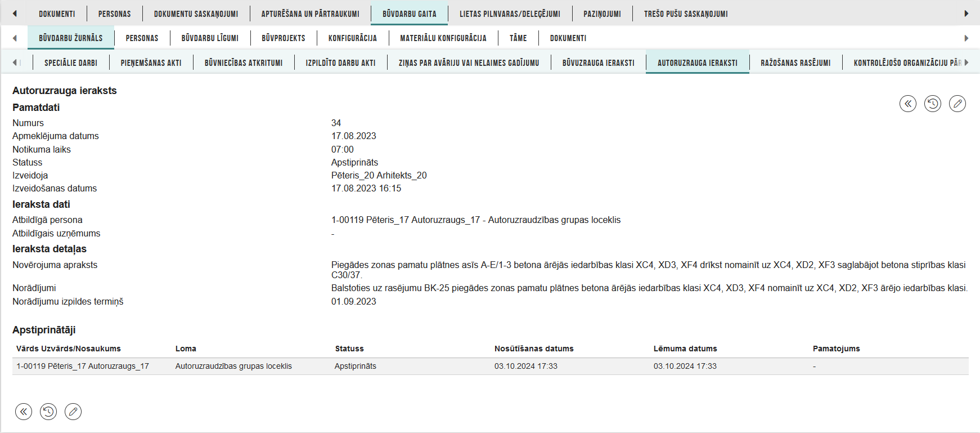Viewport: 980px width, 433px height.
Task: Click the Vārds Uzvārds/Nosaukums column header
Action: 69,349
